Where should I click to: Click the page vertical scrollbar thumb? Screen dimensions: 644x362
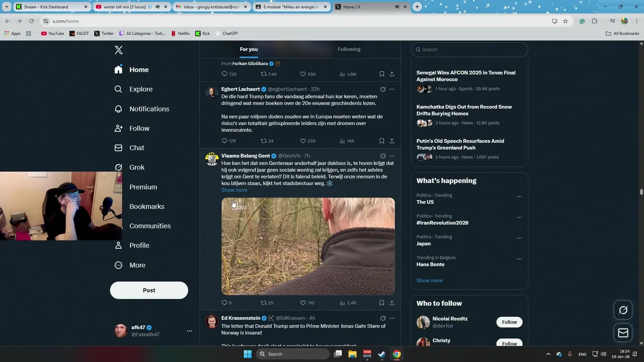click(x=641, y=192)
